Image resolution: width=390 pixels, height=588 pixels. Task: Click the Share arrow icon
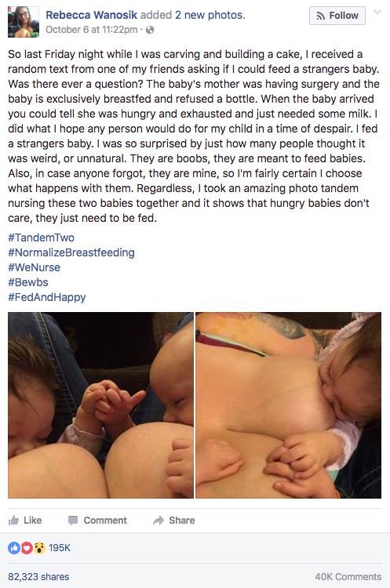[159, 520]
